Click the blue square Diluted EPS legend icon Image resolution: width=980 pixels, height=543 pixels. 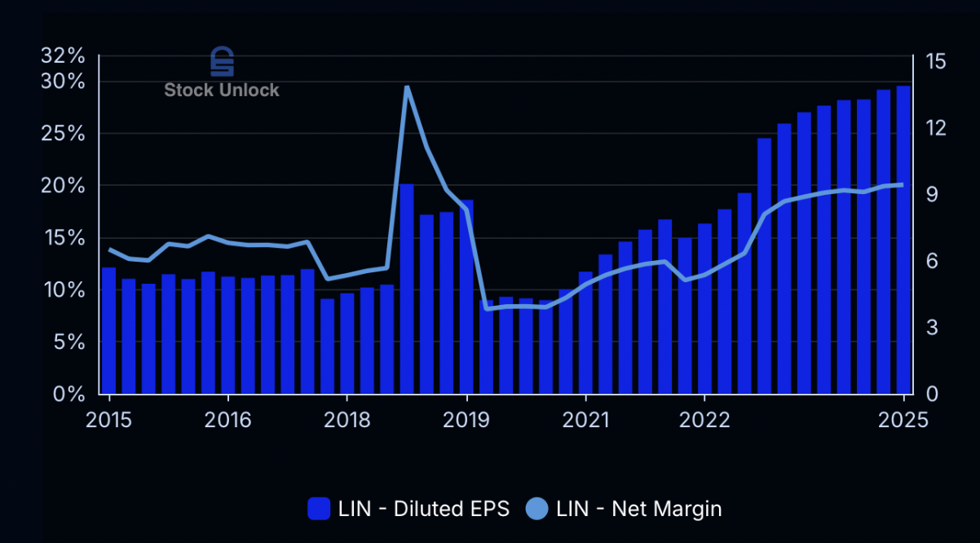[319, 509]
